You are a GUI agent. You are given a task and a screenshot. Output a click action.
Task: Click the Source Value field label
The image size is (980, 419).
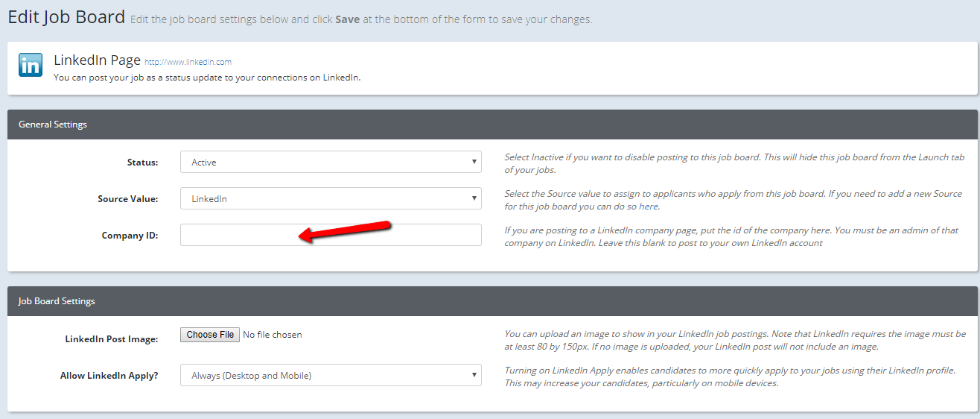coord(127,199)
